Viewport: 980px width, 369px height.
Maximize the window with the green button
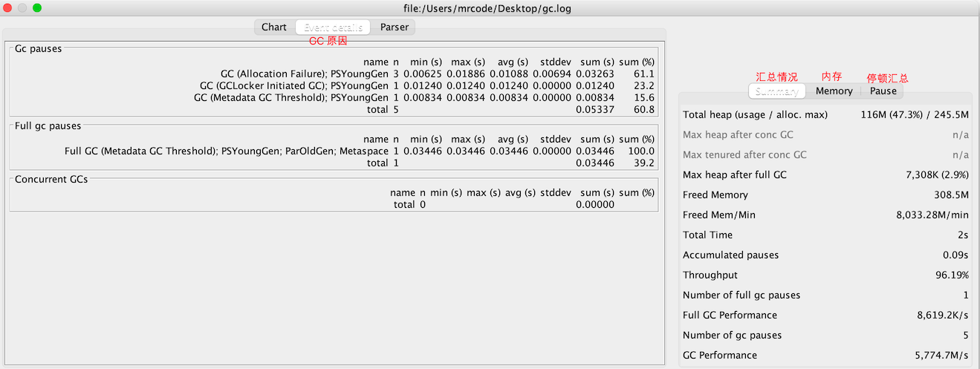click(x=37, y=7)
